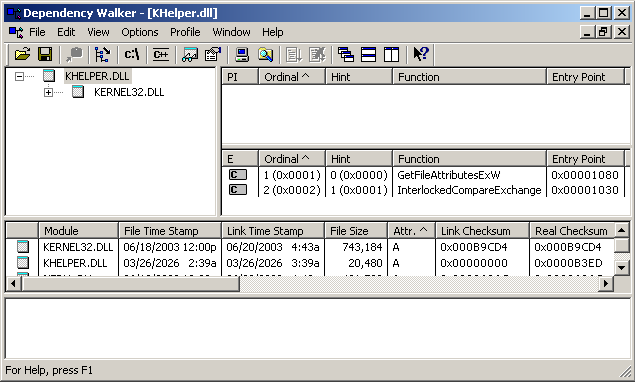The image size is (635, 382).
Task: Open the Edit menu
Action: pyautogui.click(x=66, y=32)
